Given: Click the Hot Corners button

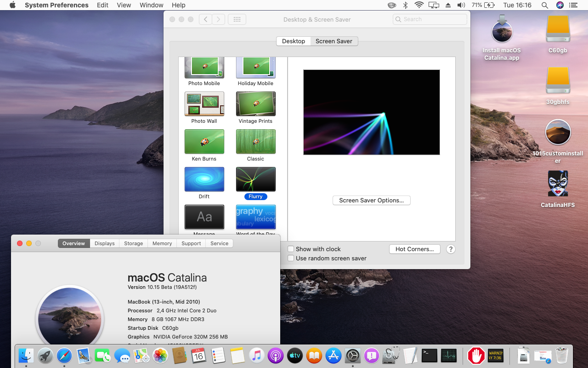Looking at the screenshot, I should 414,249.
